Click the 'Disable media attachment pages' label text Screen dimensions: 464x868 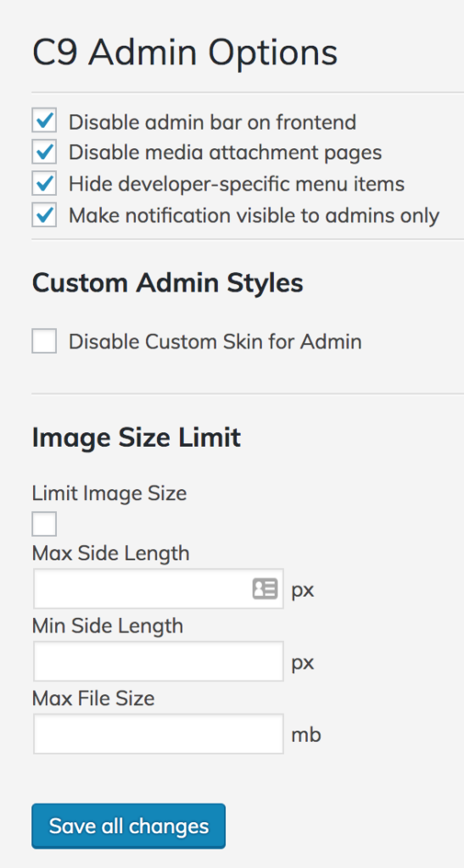pyautogui.click(x=226, y=153)
